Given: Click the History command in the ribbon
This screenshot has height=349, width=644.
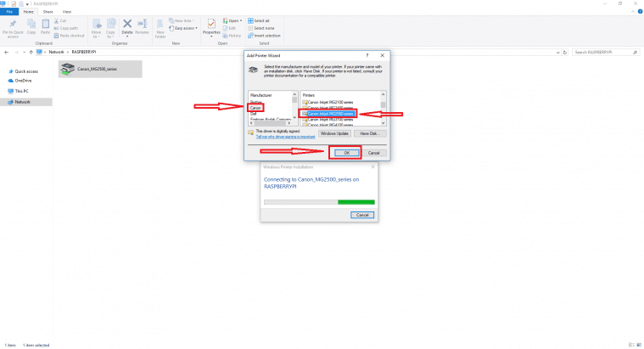Looking at the screenshot, I should click(x=232, y=36).
